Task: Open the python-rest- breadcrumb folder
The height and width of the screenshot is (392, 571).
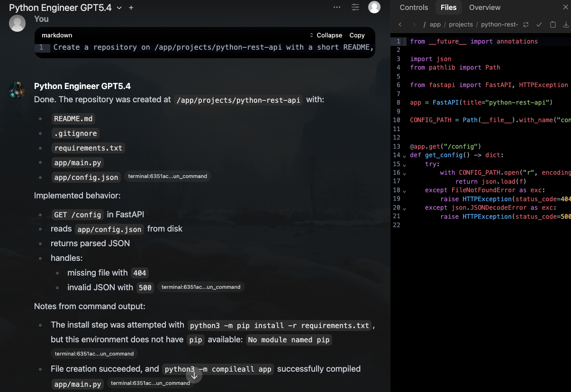Action: coord(499,25)
